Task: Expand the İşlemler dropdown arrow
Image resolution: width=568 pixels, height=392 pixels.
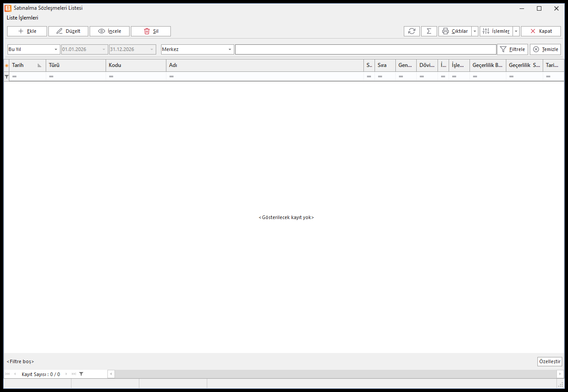Action: (x=516, y=31)
